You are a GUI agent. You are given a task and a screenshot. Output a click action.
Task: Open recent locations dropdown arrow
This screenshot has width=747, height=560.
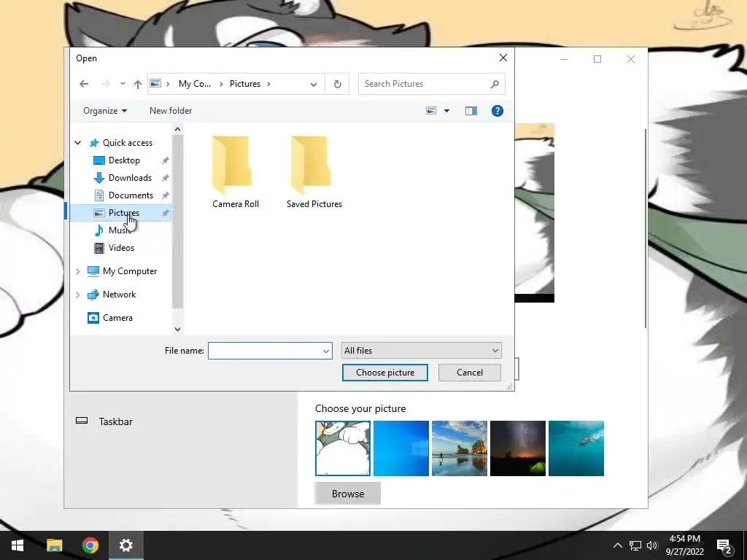tap(123, 84)
